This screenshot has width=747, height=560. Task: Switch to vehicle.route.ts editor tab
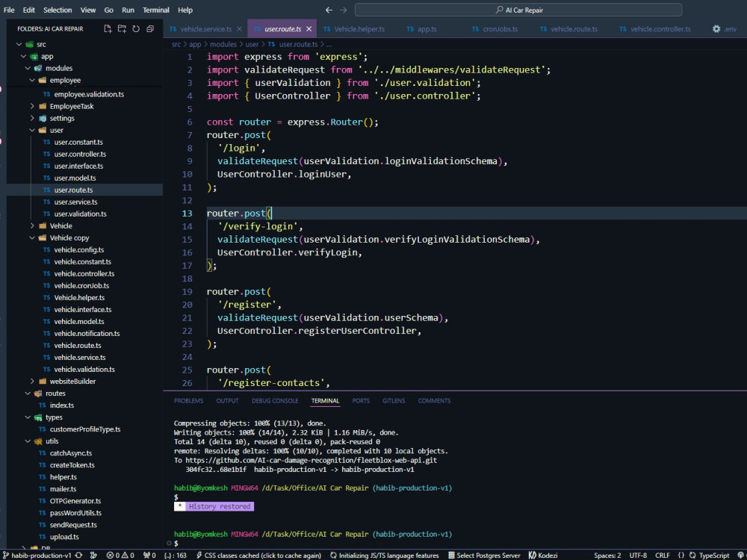tap(568, 29)
